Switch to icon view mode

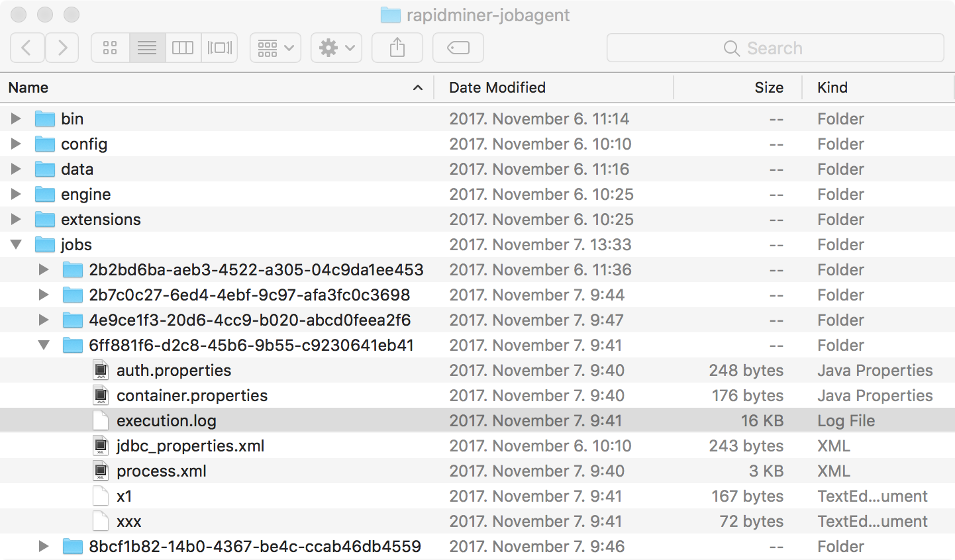(110, 47)
